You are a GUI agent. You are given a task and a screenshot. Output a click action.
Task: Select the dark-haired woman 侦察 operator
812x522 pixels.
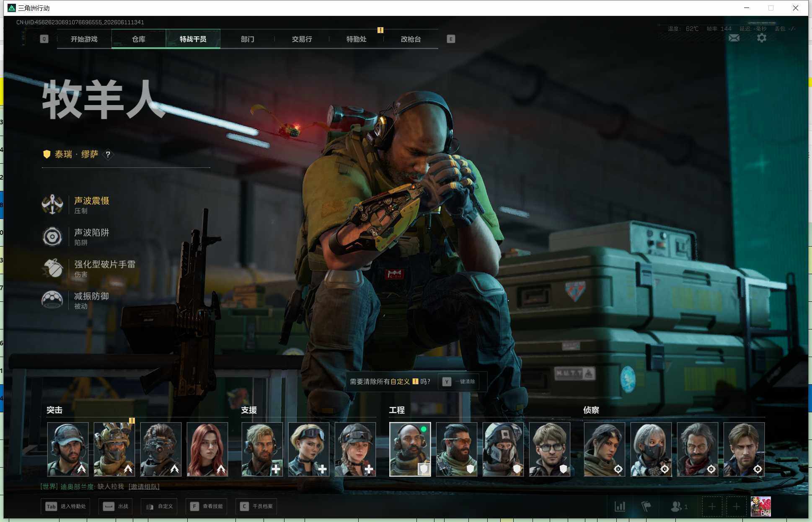(x=605, y=449)
